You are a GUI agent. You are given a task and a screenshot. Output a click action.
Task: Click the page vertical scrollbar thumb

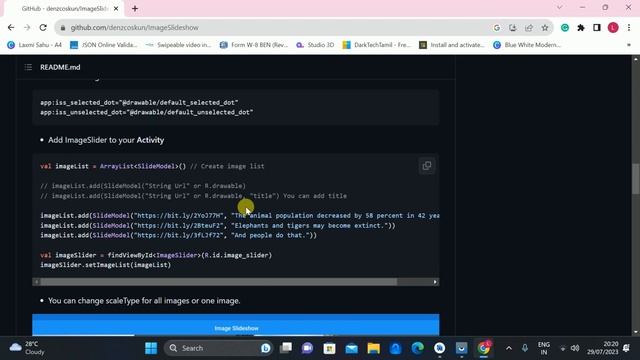point(636,179)
